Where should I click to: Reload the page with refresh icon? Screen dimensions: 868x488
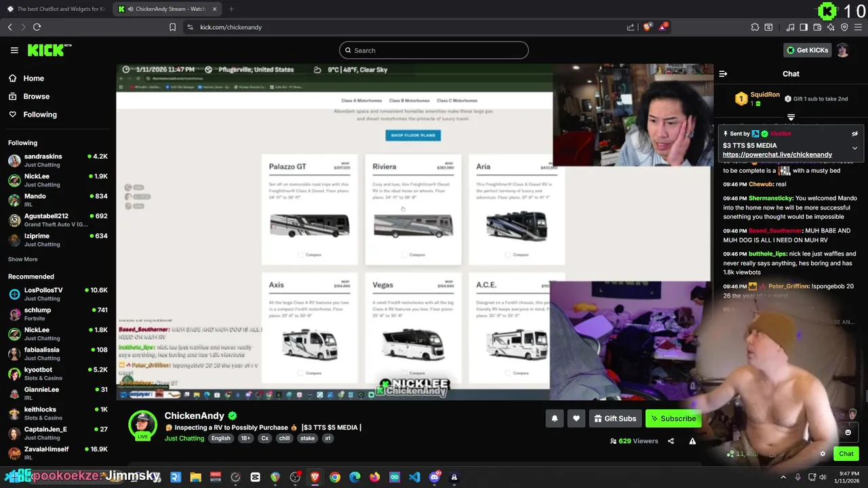tap(37, 27)
